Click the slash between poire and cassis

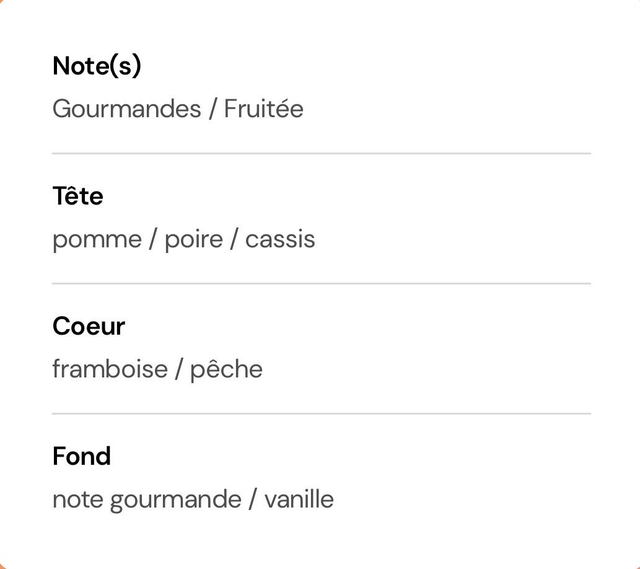(234, 240)
